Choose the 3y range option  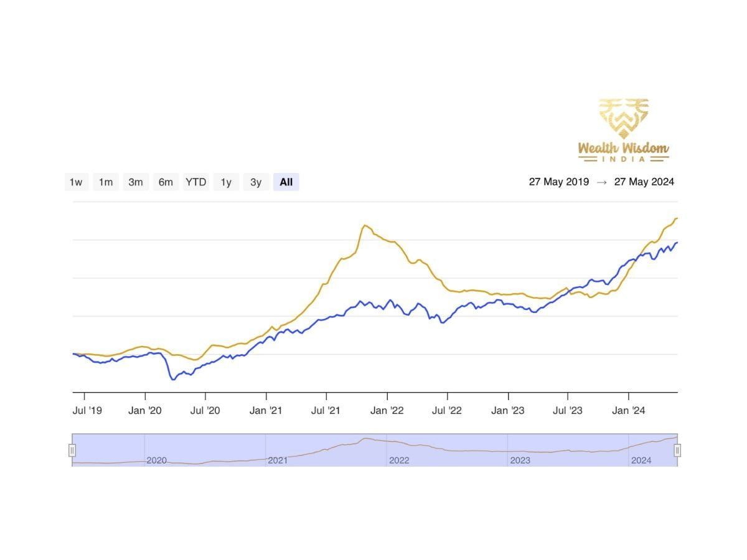point(256,182)
